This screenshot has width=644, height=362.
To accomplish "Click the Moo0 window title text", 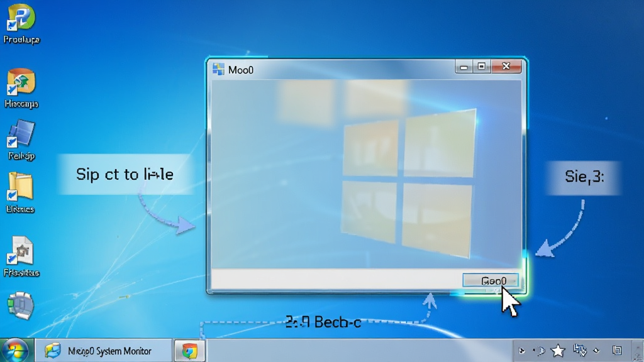I will 241,70.
